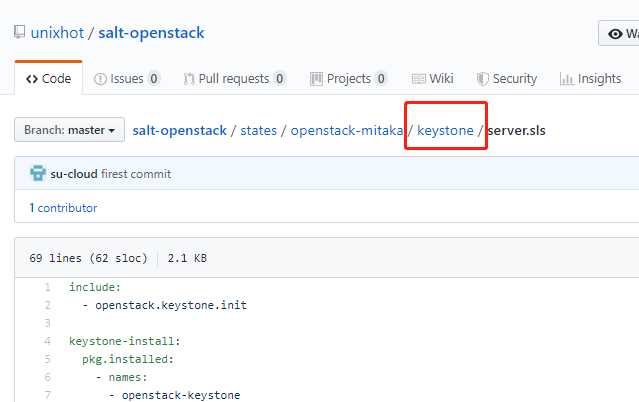
Task: Click the 'include:' code line
Action: [95, 287]
